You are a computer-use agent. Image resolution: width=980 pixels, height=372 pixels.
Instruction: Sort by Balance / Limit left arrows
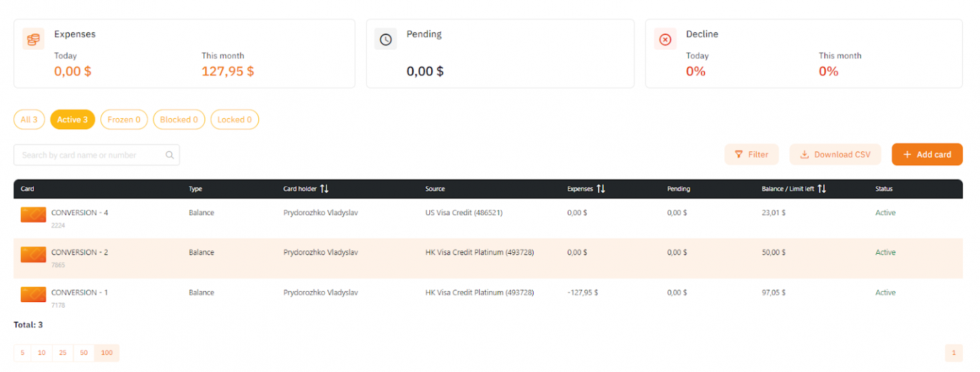click(822, 189)
